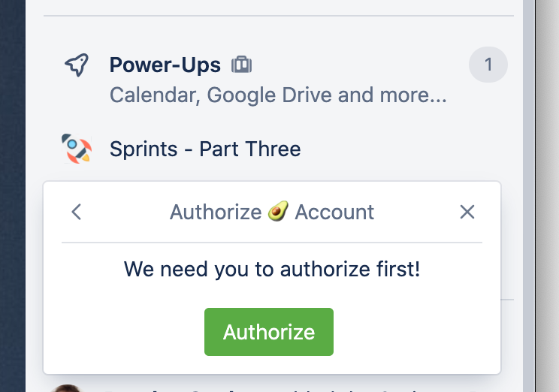Click the word Authorize in the popup title
559x392 pixels.
click(x=216, y=213)
